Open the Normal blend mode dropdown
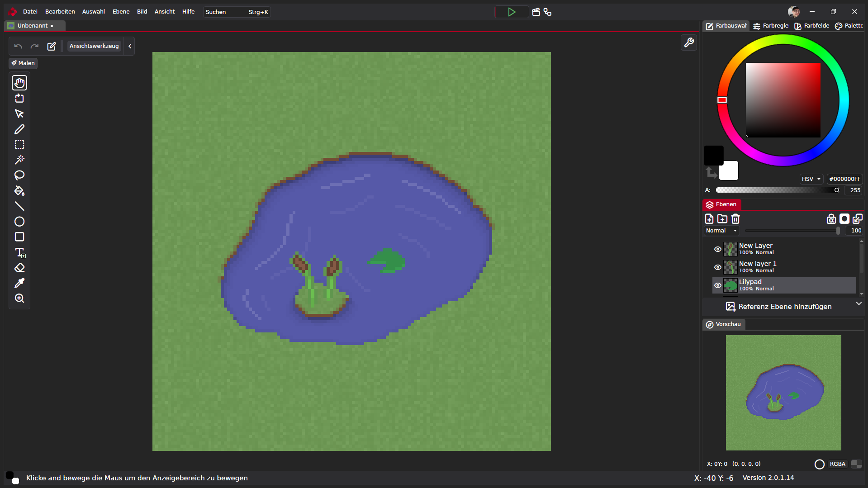The height and width of the screenshot is (488, 868). click(x=721, y=231)
